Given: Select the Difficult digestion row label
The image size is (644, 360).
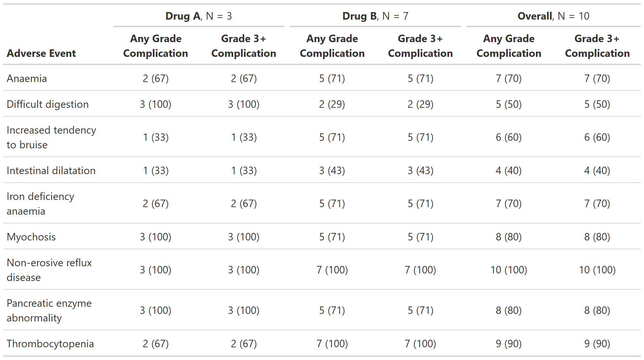Looking at the screenshot, I should click(48, 104).
